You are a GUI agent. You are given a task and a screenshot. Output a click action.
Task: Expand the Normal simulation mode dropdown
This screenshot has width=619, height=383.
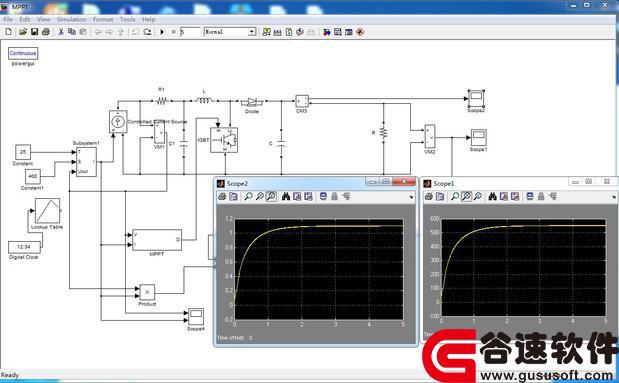coord(252,32)
